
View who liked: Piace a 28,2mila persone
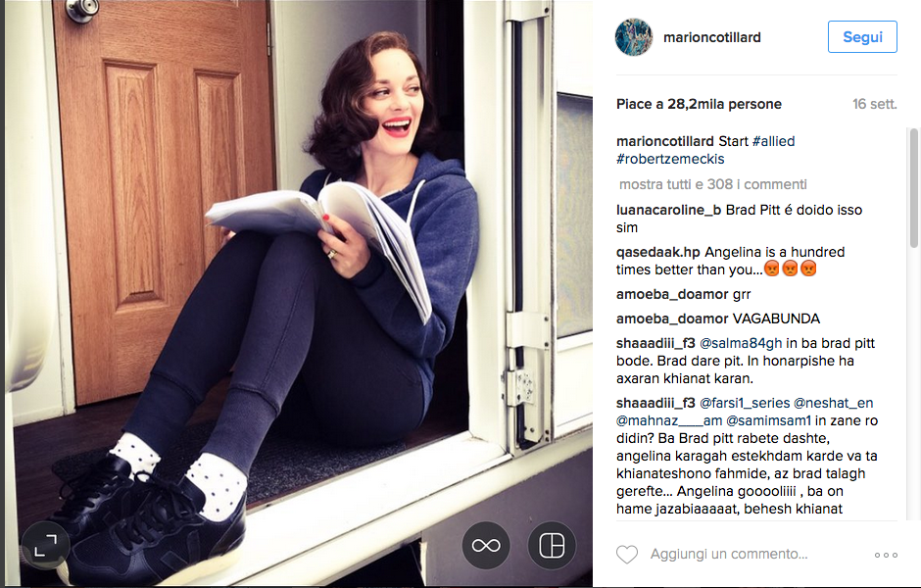pos(699,105)
